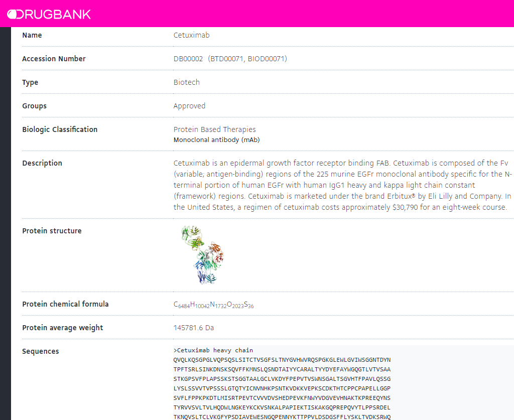
Task: Click the Accession Number row label
Action: point(54,59)
